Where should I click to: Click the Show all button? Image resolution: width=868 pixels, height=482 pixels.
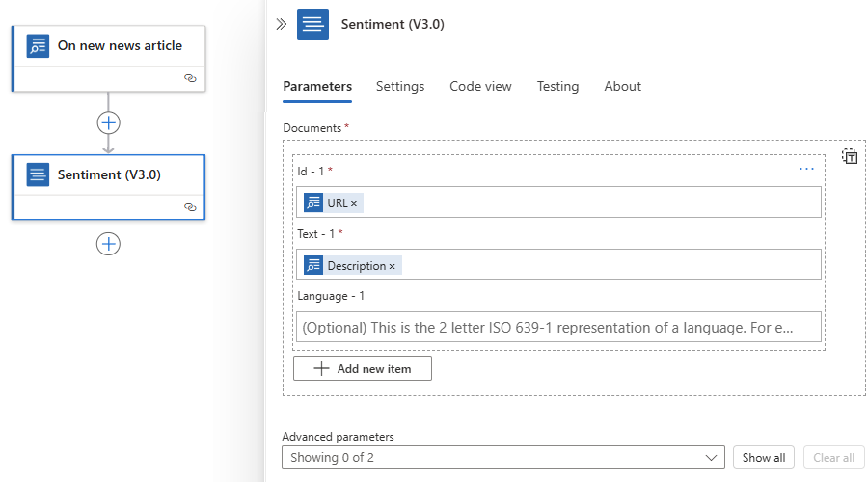[x=764, y=458]
